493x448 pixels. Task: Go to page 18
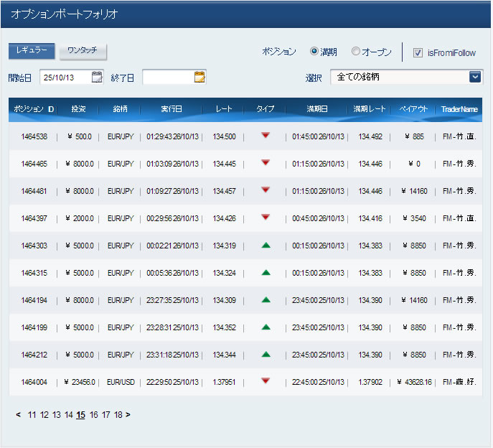118,415
